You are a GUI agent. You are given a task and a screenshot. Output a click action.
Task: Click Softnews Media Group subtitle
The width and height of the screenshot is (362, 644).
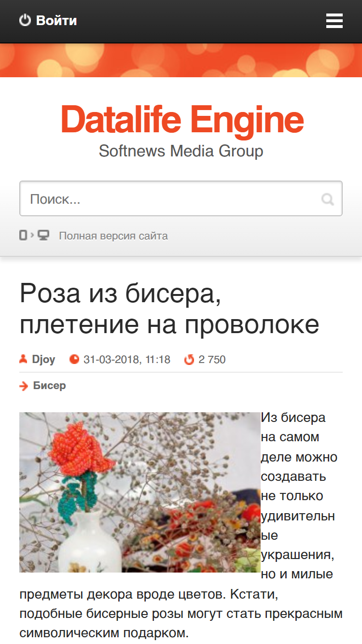[181, 151]
